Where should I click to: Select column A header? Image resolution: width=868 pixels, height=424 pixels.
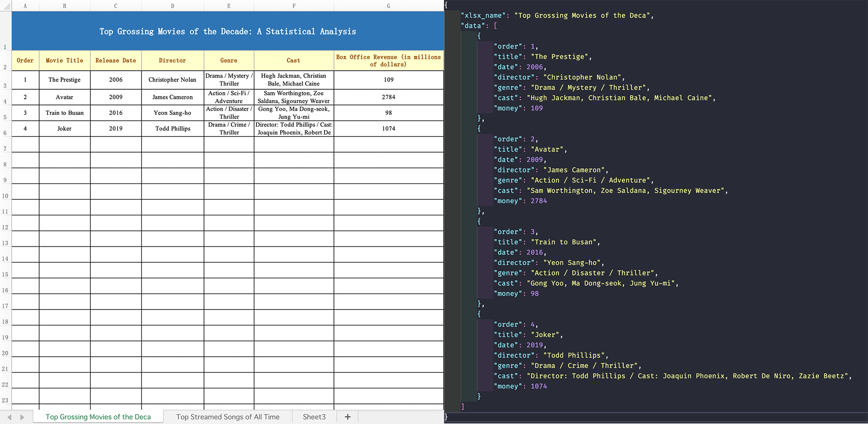coord(25,6)
